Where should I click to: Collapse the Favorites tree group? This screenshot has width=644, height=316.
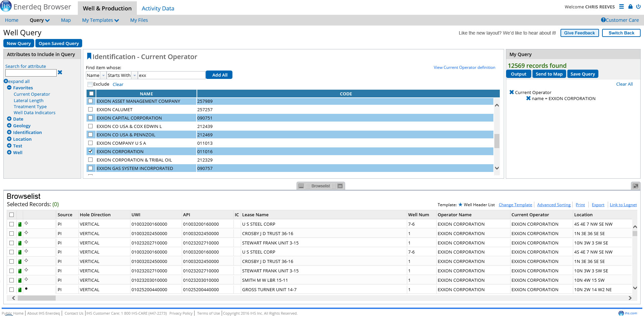pyautogui.click(x=9, y=88)
